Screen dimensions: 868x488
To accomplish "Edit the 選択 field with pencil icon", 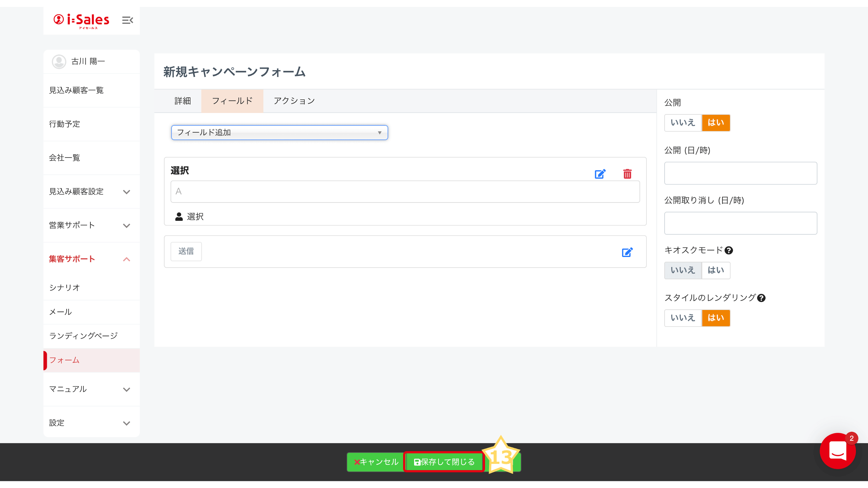I will (x=600, y=174).
